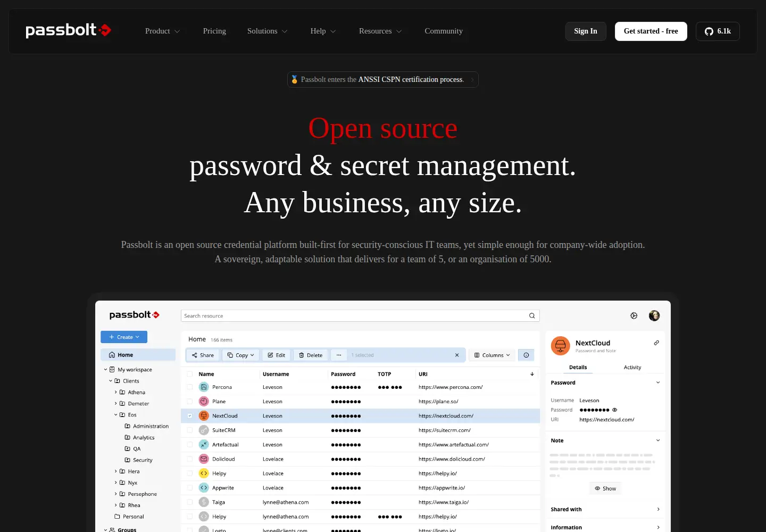Sort the list with the down arrow icon

coord(532,374)
